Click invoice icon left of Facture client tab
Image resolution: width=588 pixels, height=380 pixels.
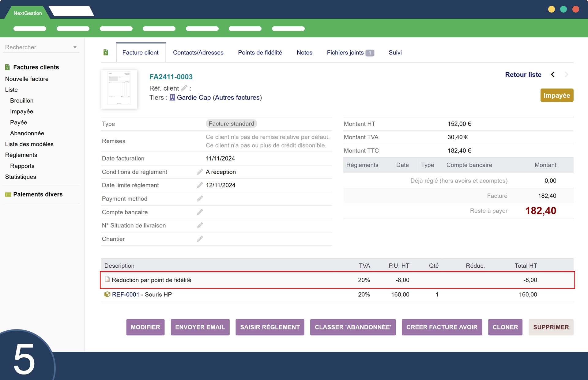coord(106,52)
